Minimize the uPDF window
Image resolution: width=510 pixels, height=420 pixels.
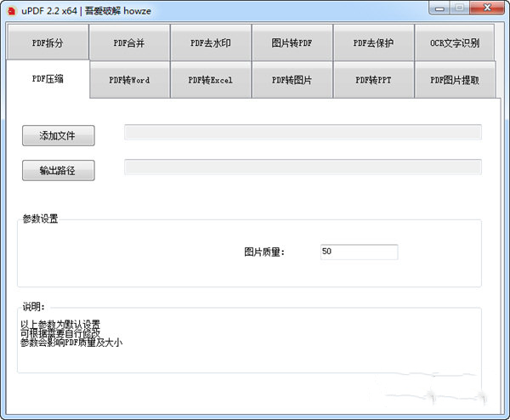[x=439, y=8]
